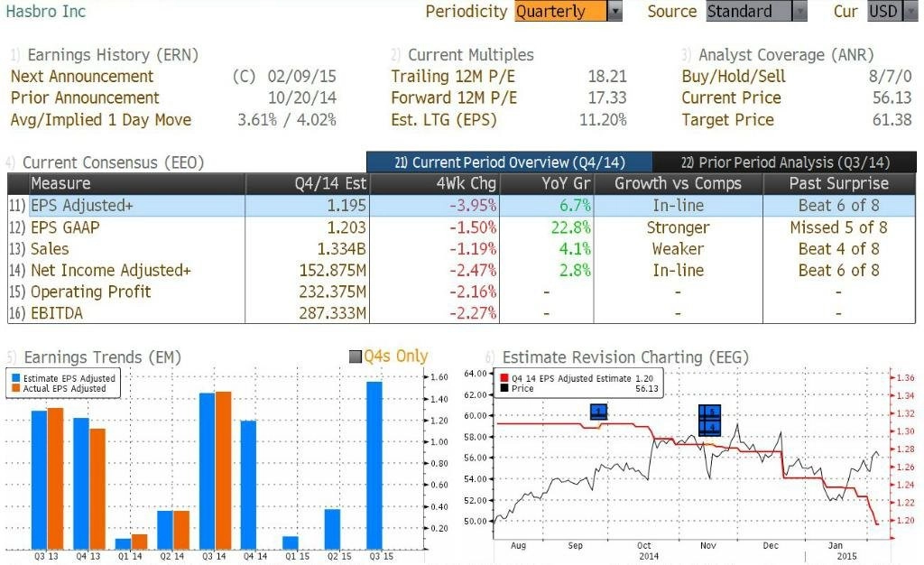
Task: Click the Net Income estimate 152.875M
Action: coord(333,270)
